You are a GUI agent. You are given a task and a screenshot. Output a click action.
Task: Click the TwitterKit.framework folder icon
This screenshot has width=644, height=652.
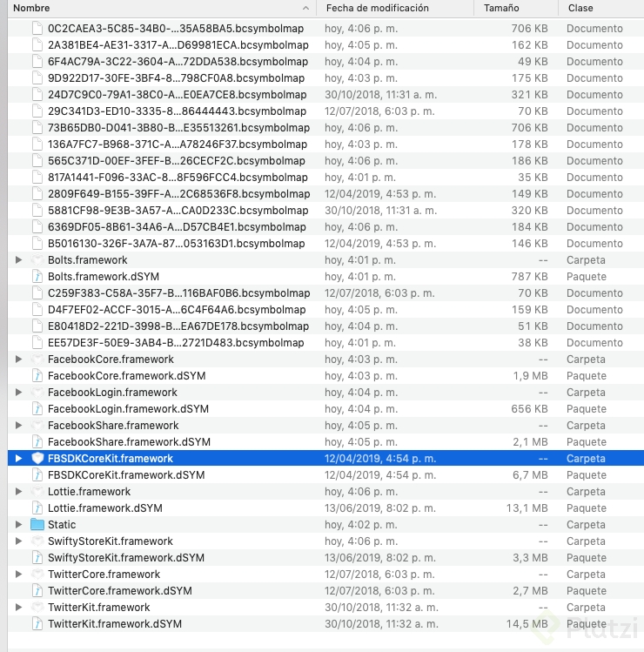(37, 608)
